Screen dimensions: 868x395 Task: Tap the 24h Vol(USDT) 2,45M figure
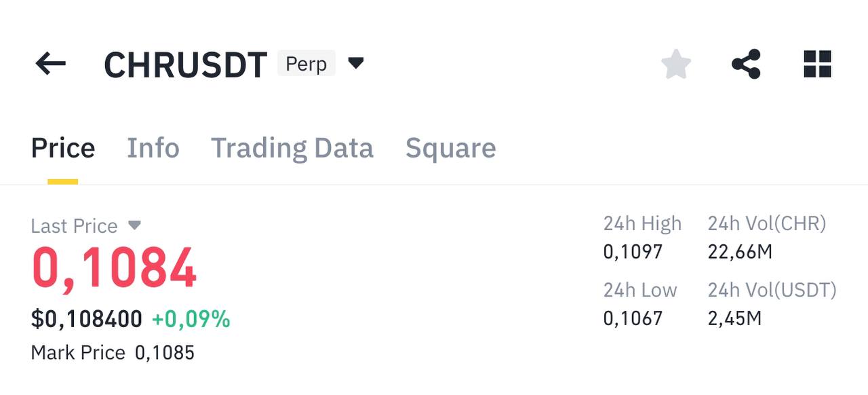point(735,318)
